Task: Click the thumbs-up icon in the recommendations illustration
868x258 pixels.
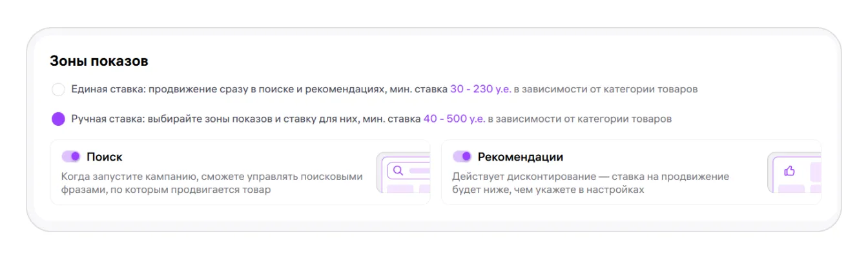Action: [789, 171]
